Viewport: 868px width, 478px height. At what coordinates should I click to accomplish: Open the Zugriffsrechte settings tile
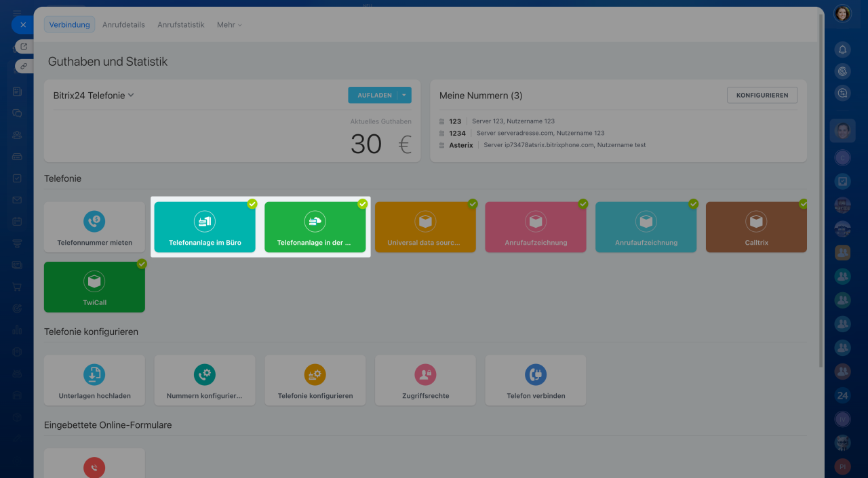pos(425,380)
